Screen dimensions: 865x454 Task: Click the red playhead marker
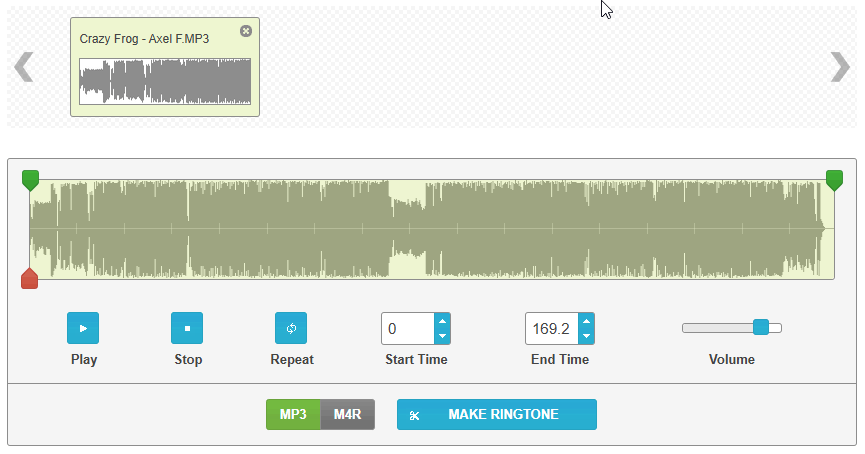[x=29, y=279]
